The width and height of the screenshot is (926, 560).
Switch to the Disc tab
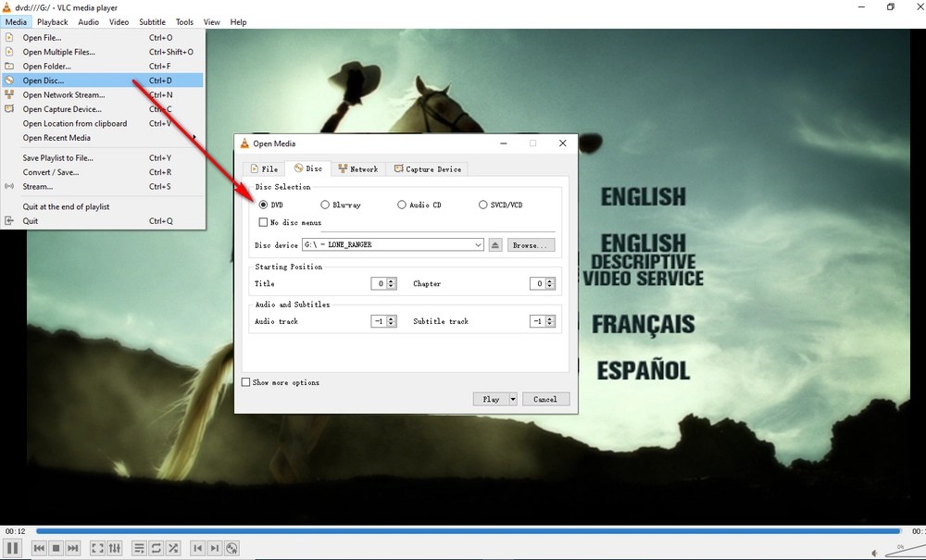coord(307,168)
